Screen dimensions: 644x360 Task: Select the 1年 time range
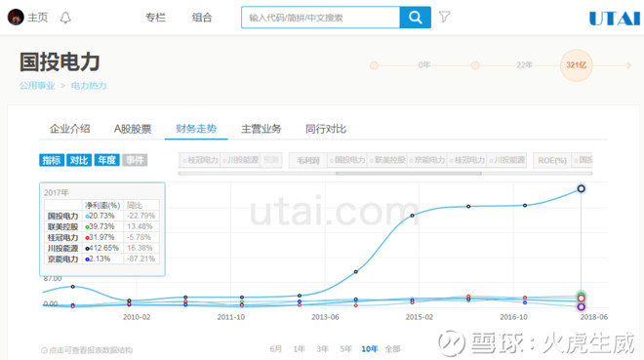[x=299, y=349]
